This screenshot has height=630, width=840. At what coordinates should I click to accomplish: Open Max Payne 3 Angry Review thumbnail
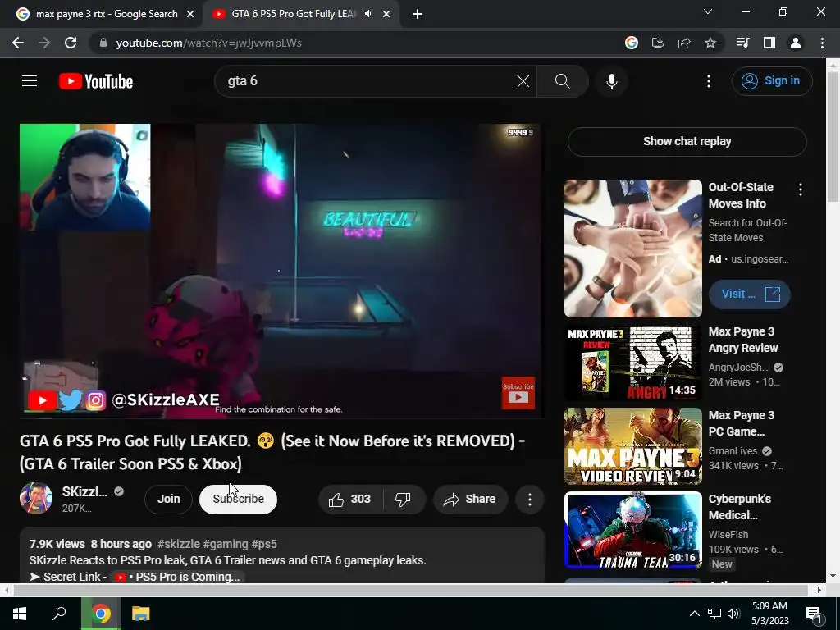(x=632, y=362)
